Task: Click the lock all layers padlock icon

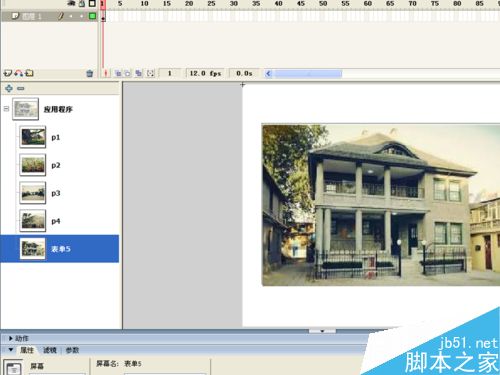Action: [82, 4]
